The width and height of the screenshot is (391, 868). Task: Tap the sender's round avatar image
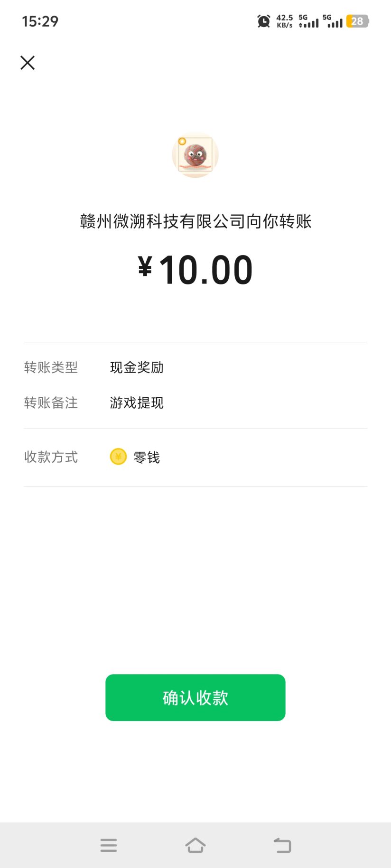point(195,155)
